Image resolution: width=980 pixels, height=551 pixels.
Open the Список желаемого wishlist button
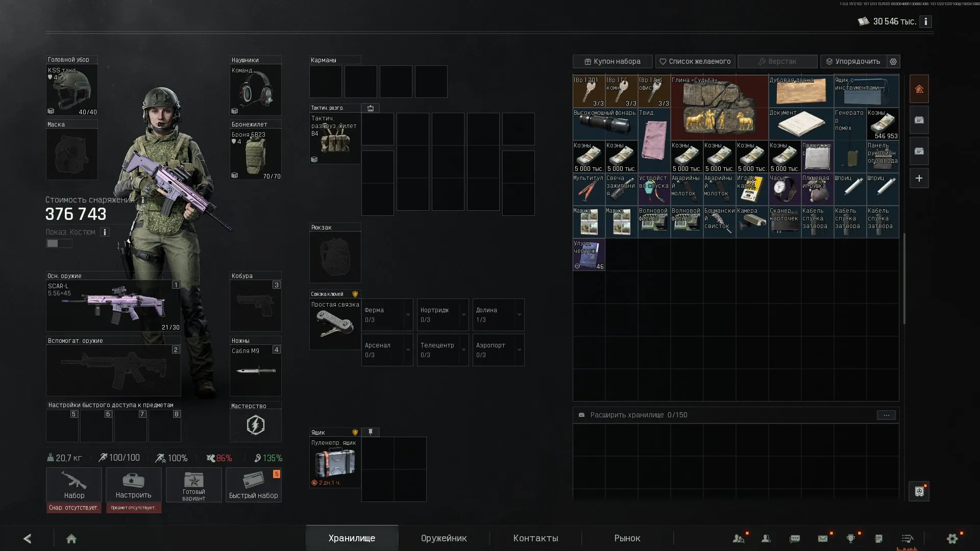point(695,61)
